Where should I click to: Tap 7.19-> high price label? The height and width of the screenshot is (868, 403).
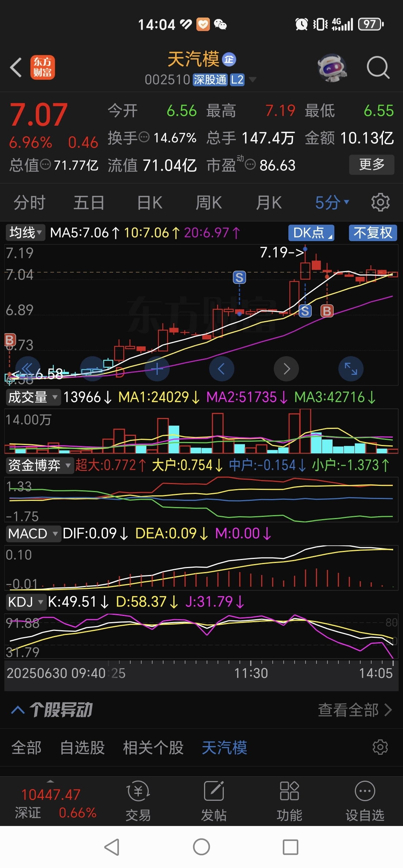[282, 252]
